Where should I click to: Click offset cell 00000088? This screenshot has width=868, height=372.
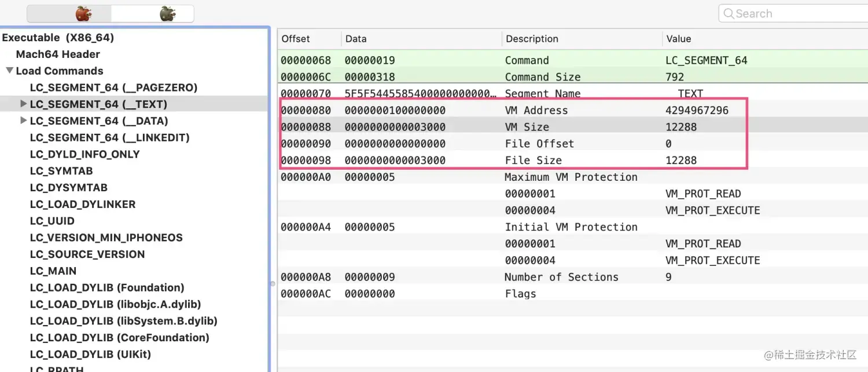coord(306,127)
